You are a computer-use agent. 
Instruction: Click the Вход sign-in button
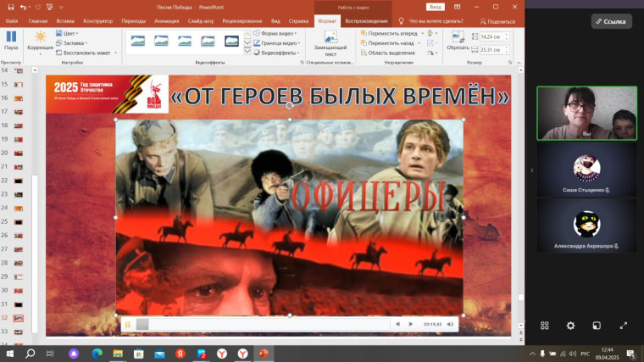pos(435,7)
